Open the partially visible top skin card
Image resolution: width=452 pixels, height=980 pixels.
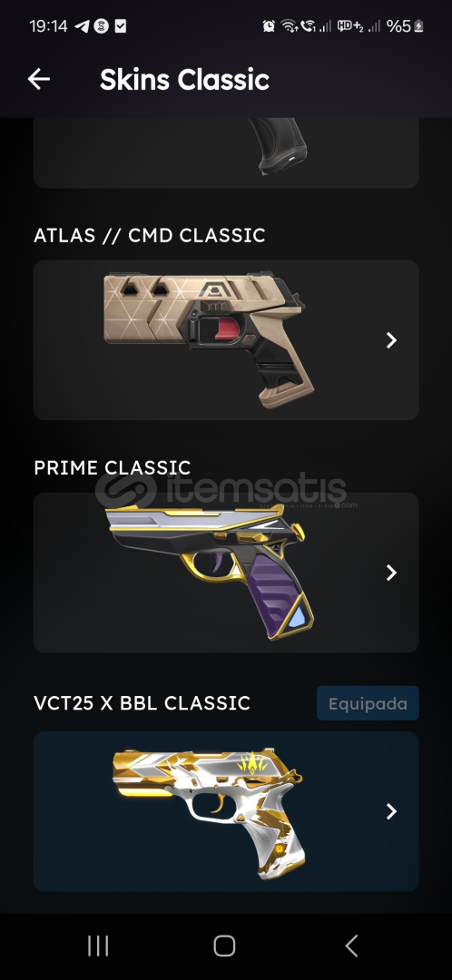pos(226,152)
